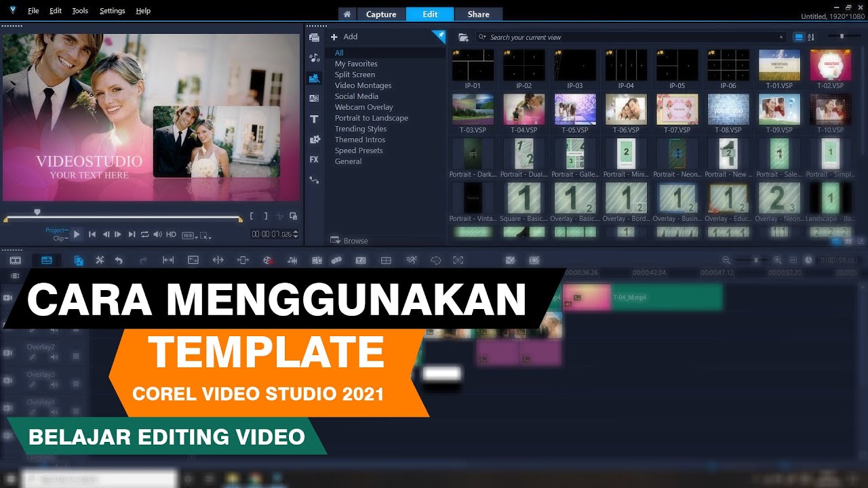Open the tools wrench icon in timeline toolbar
The image size is (868, 488).
pos(100,260)
